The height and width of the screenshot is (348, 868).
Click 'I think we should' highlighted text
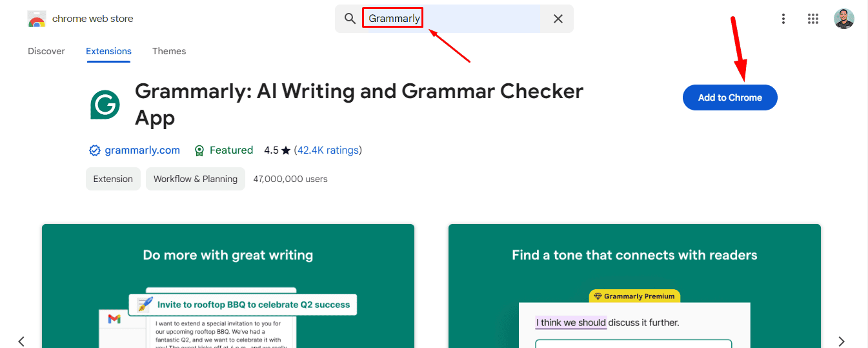click(x=571, y=322)
